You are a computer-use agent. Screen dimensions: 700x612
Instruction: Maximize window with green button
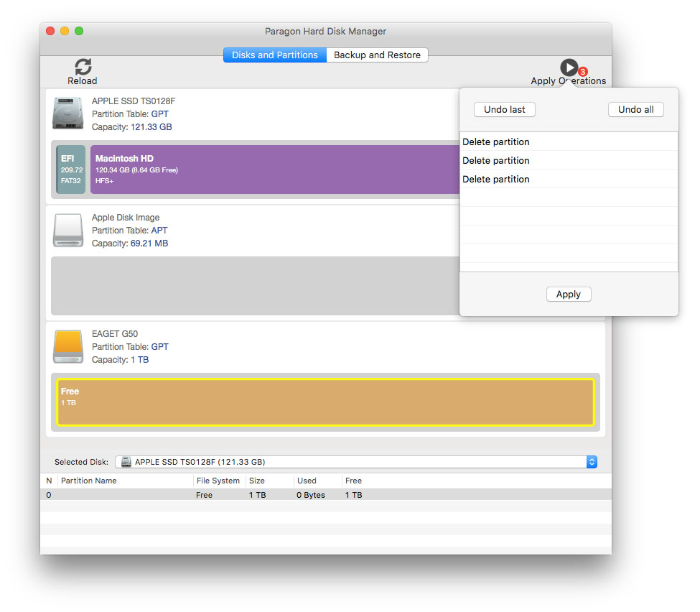[79, 31]
